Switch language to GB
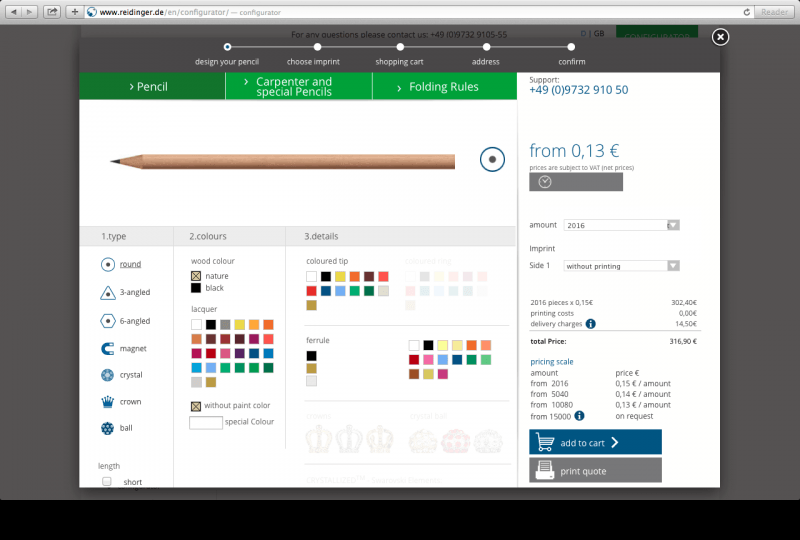Viewport: 800px width, 540px height. click(599, 33)
